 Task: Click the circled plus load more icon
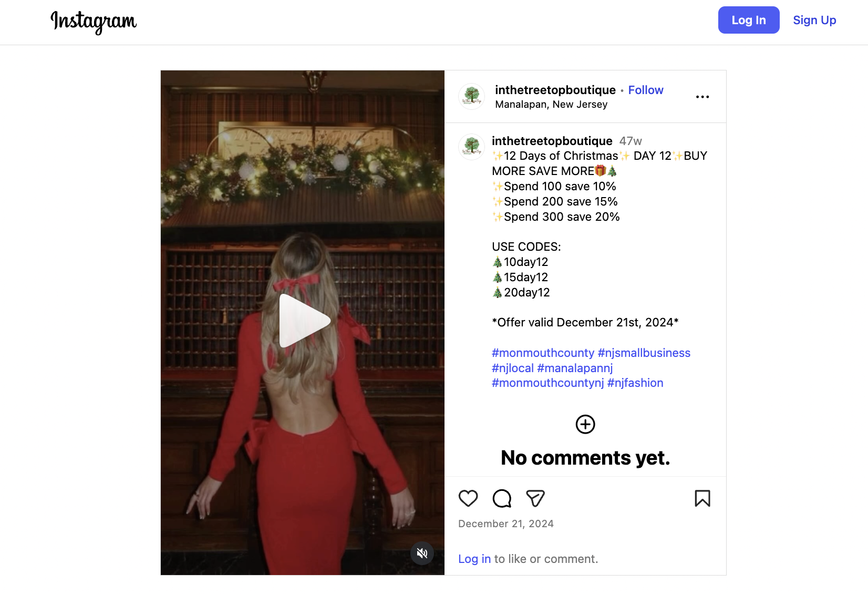click(x=585, y=424)
